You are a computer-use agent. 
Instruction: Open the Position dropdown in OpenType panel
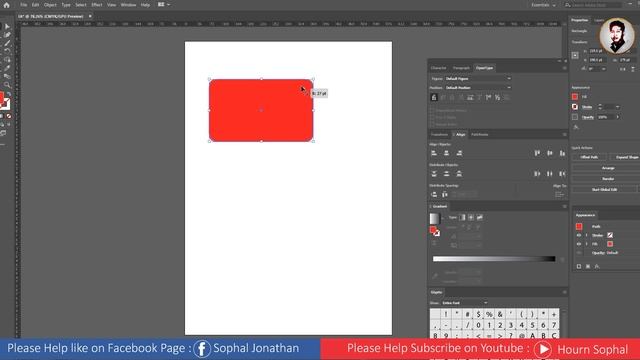(478, 88)
